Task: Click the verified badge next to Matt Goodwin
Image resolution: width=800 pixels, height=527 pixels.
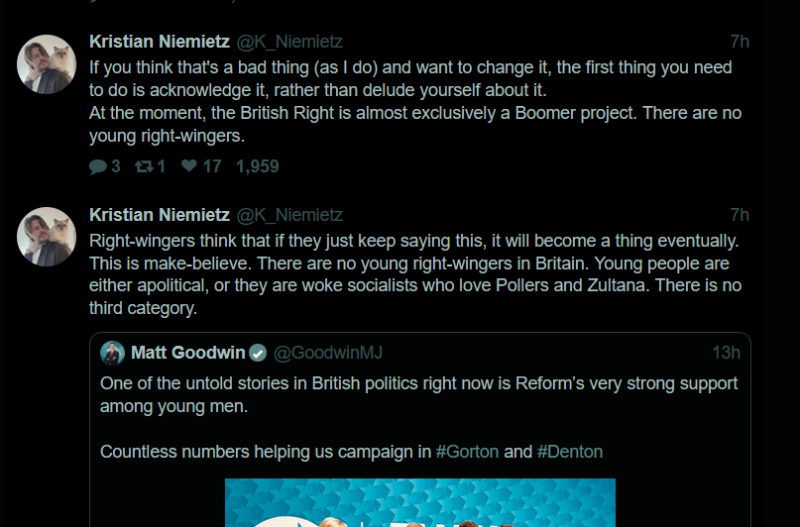Action: click(258, 352)
